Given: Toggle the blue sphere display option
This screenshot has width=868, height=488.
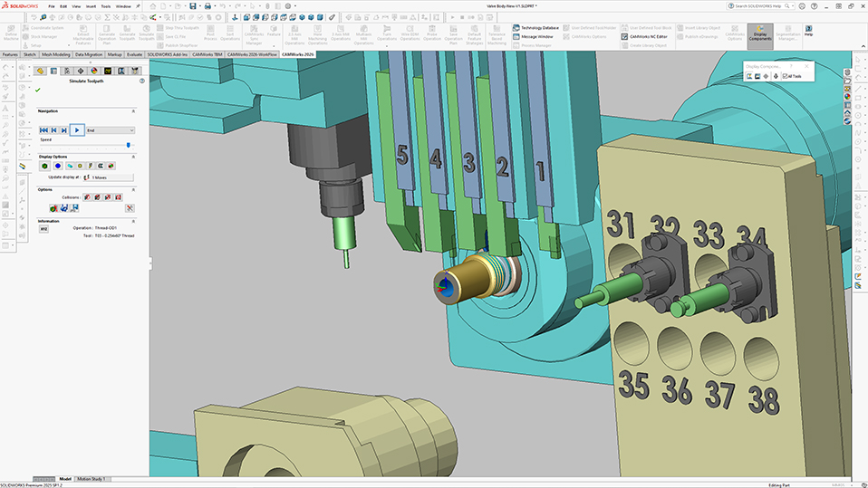Looking at the screenshot, I should (57, 166).
